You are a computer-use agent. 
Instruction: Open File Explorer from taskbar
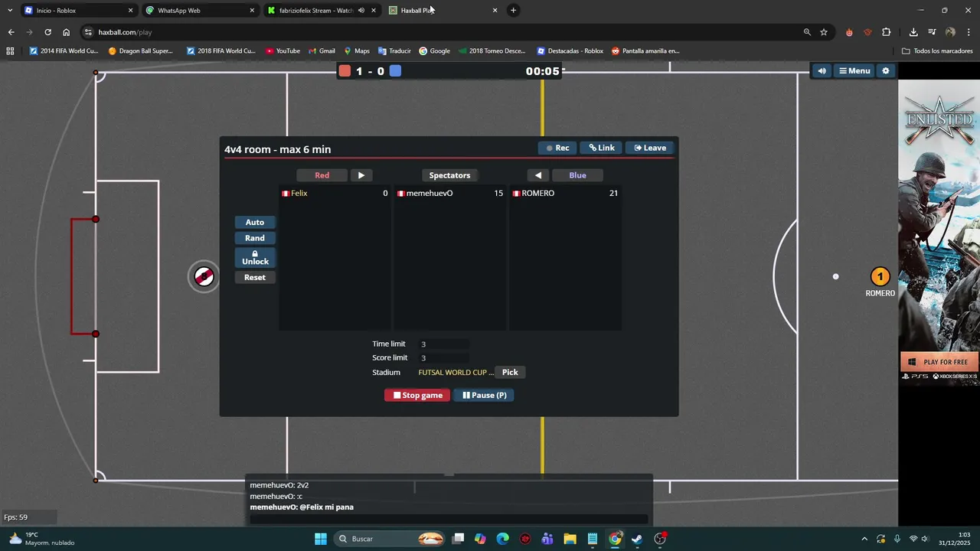pos(570,539)
